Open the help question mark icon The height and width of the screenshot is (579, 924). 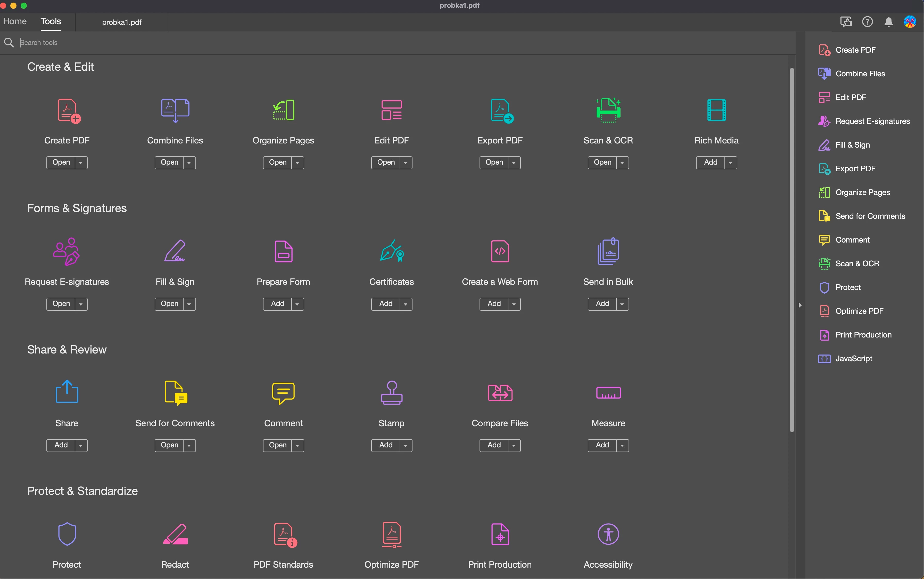[x=867, y=22]
